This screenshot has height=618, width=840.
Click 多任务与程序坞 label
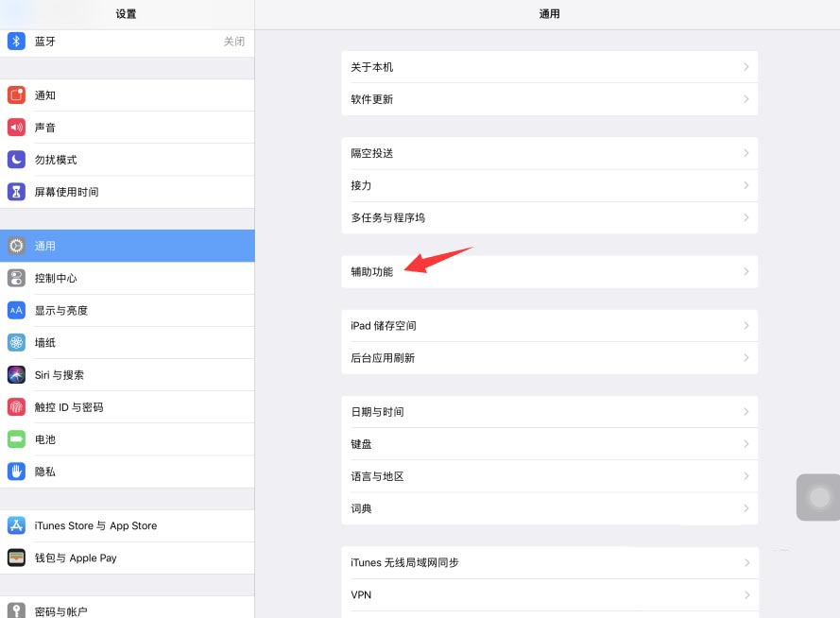point(387,217)
